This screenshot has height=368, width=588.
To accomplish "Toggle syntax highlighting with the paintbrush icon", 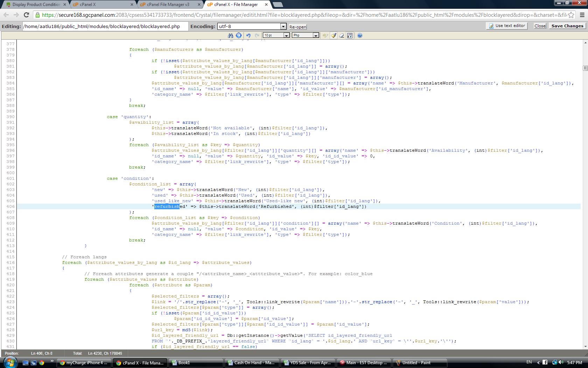I will click(334, 35).
